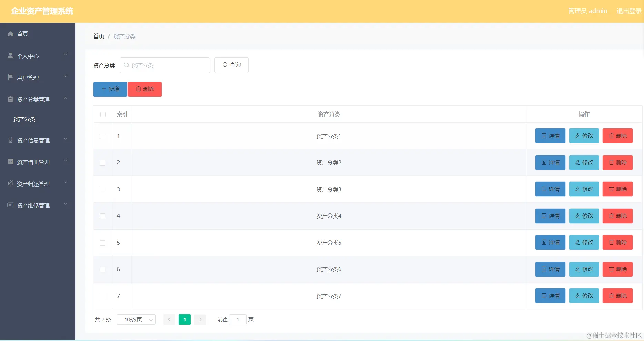Click the bell icon beside 资产归还管理

10,183
